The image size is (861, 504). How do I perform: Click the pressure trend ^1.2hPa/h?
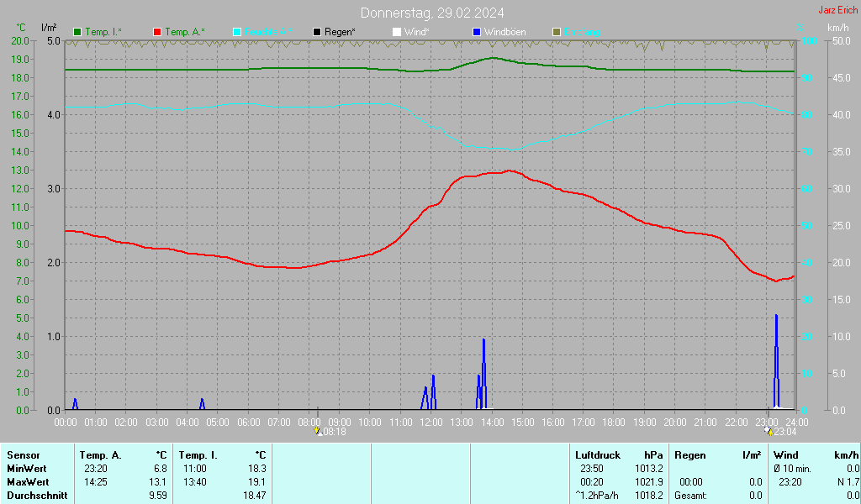coord(597,496)
